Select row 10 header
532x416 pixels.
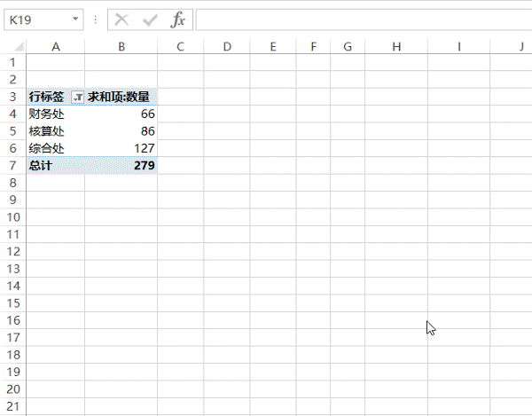point(13,217)
